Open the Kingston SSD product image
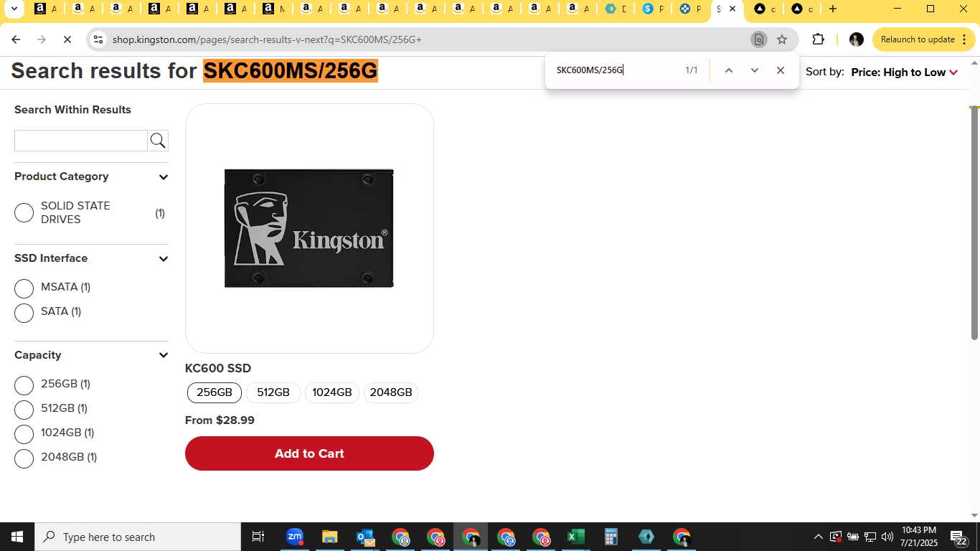This screenshot has height=551, width=980. click(309, 228)
